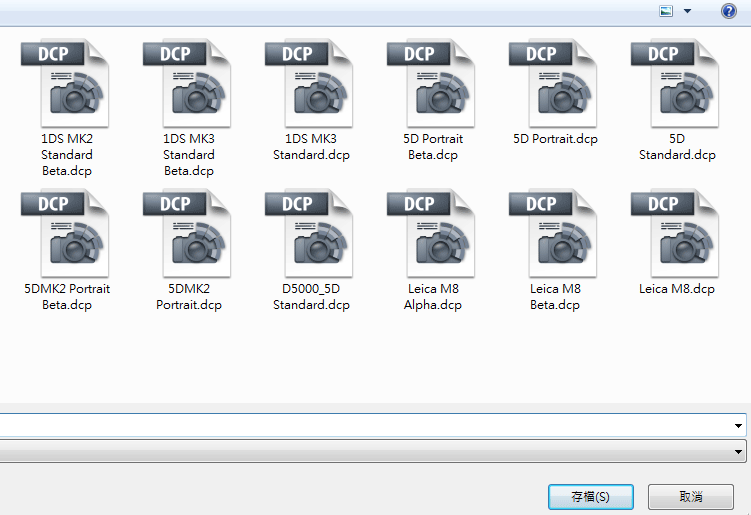Click the 'Leica M8.dcp' filename label

[x=677, y=289]
